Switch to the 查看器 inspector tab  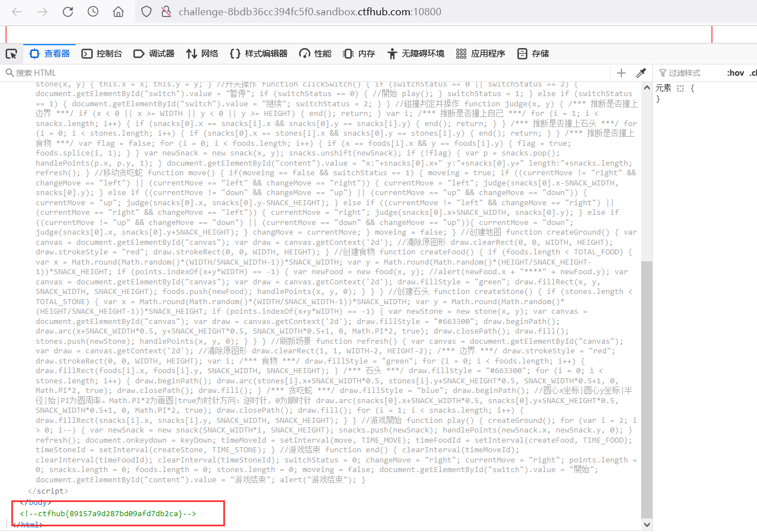50,54
